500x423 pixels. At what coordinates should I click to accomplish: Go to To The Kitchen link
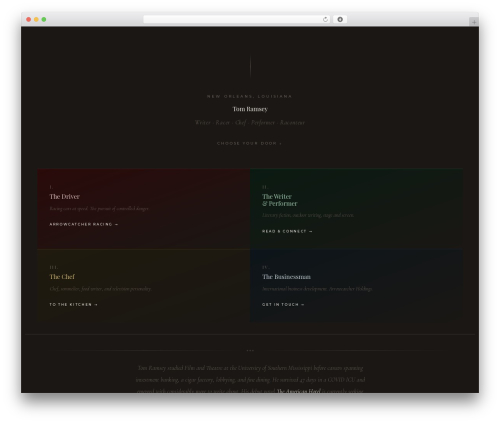pyautogui.click(x=74, y=304)
